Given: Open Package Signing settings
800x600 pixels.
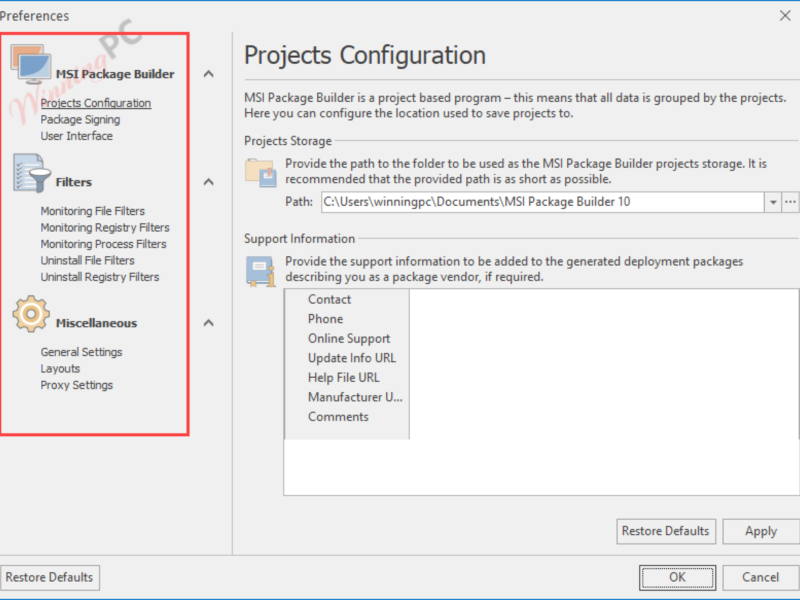Looking at the screenshot, I should pos(81,119).
